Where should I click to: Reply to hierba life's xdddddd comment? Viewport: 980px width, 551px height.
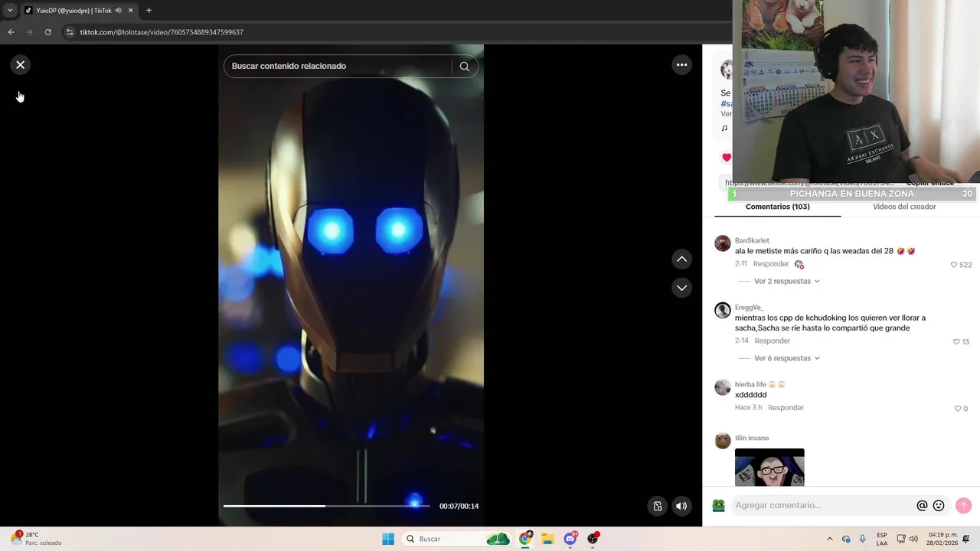786,408
